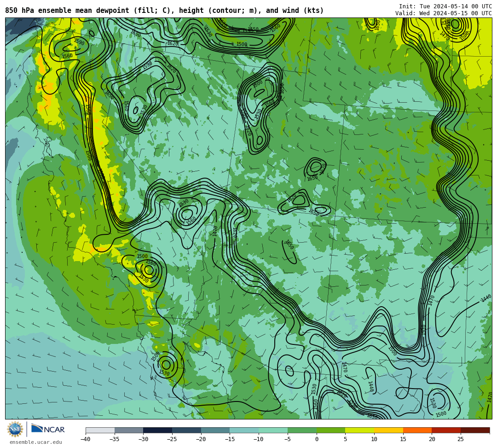The image size is (497, 448).
Task: Select the map title about 850 hPa dewpoint
Action: click(164, 11)
